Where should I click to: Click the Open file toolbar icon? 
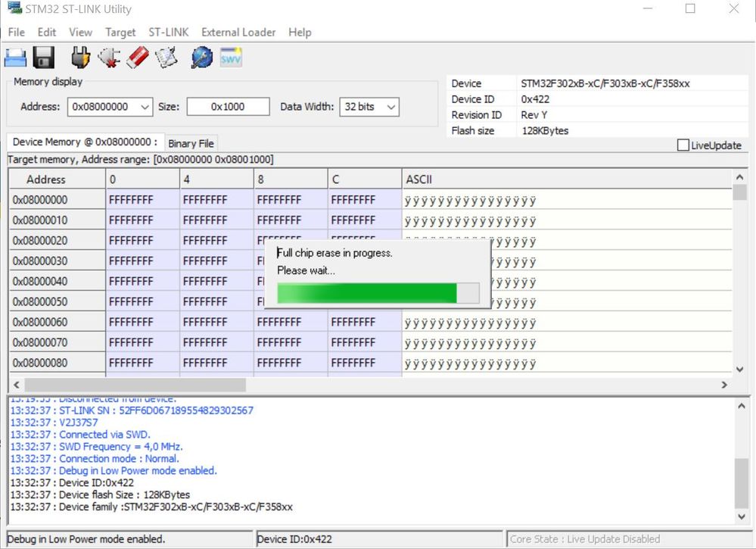tap(15, 58)
